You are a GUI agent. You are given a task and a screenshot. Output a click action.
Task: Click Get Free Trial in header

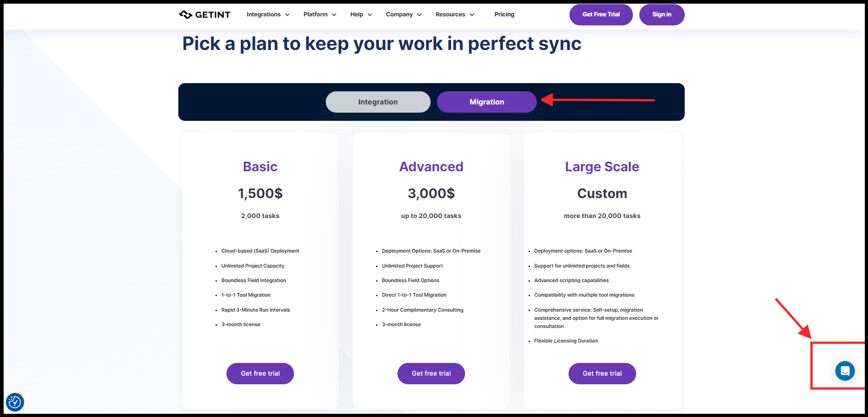tap(601, 15)
